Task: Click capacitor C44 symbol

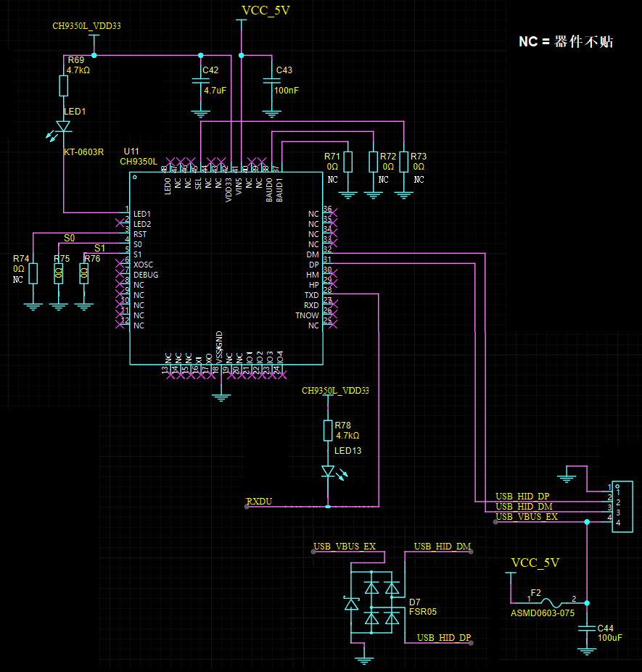Action: point(586,630)
